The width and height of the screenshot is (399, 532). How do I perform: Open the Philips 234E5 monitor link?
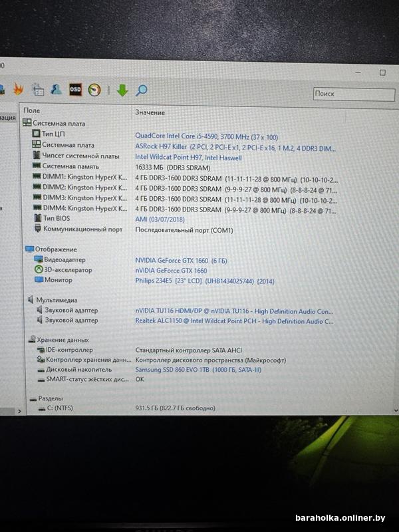point(205,281)
